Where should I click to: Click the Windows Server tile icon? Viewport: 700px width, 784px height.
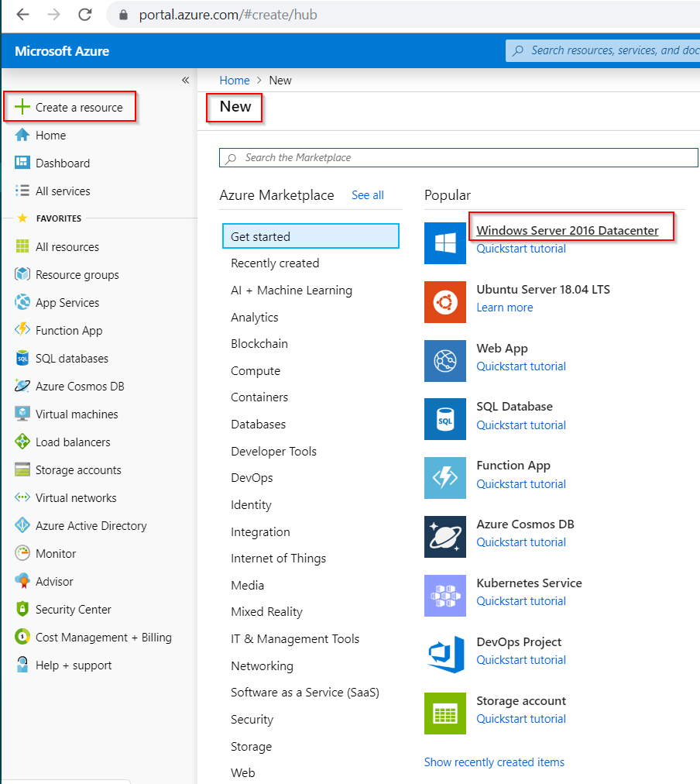(444, 243)
